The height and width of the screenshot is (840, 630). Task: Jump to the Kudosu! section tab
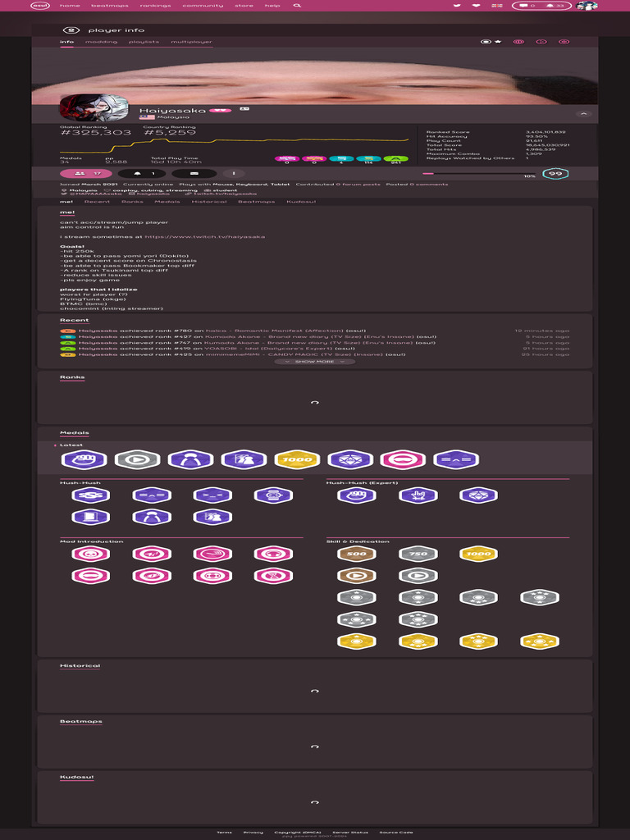(x=301, y=202)
